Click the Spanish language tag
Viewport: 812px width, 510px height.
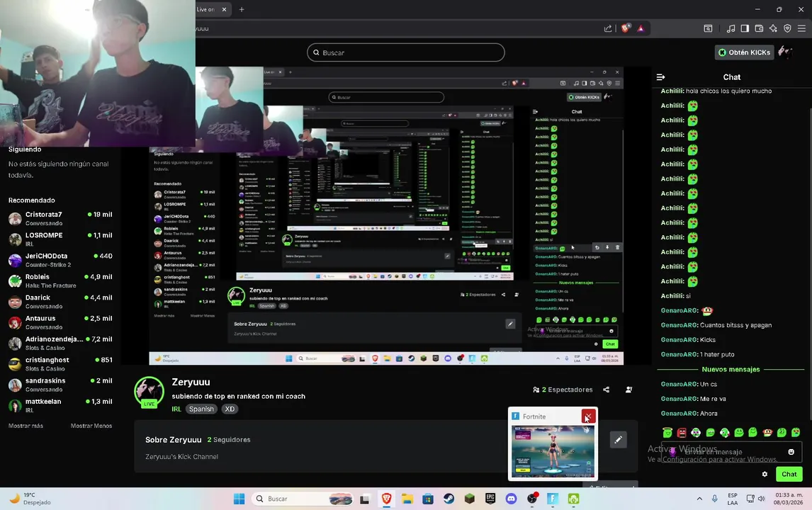(201, 409)
